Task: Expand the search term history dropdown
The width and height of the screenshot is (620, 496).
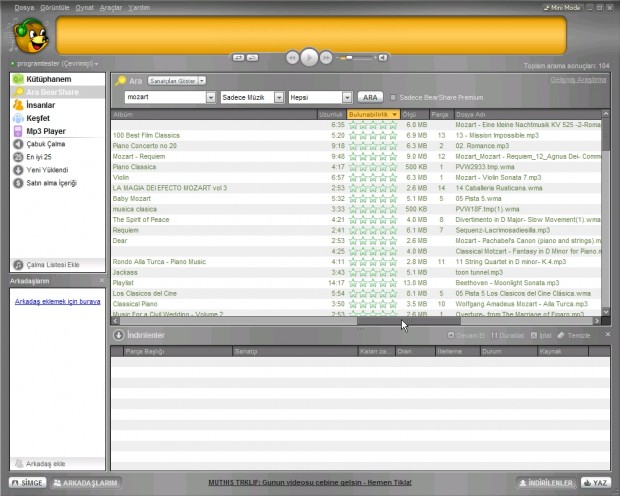Action: pos(211,97)
